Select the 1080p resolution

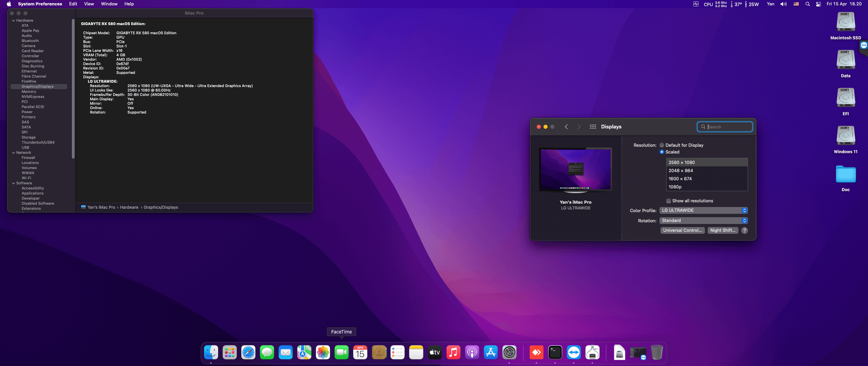[707, 187]
